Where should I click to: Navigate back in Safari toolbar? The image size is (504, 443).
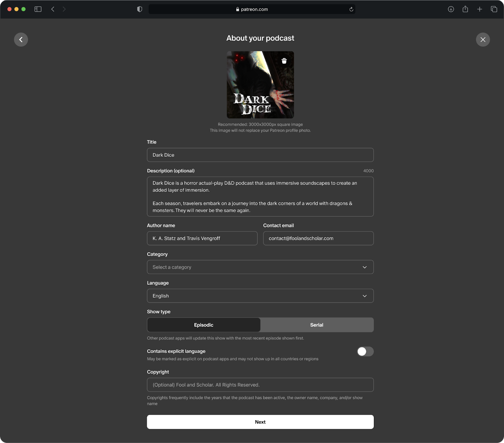click(53, 9)
